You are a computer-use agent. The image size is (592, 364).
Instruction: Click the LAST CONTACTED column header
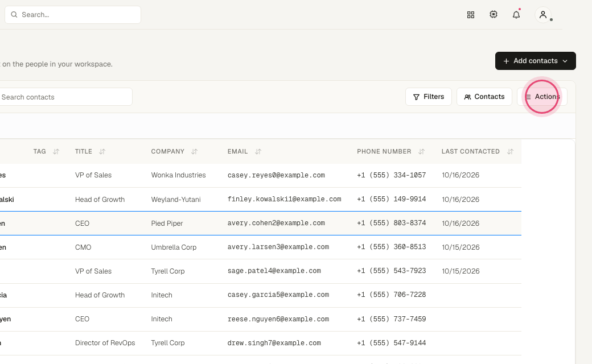tap(470, 151)
